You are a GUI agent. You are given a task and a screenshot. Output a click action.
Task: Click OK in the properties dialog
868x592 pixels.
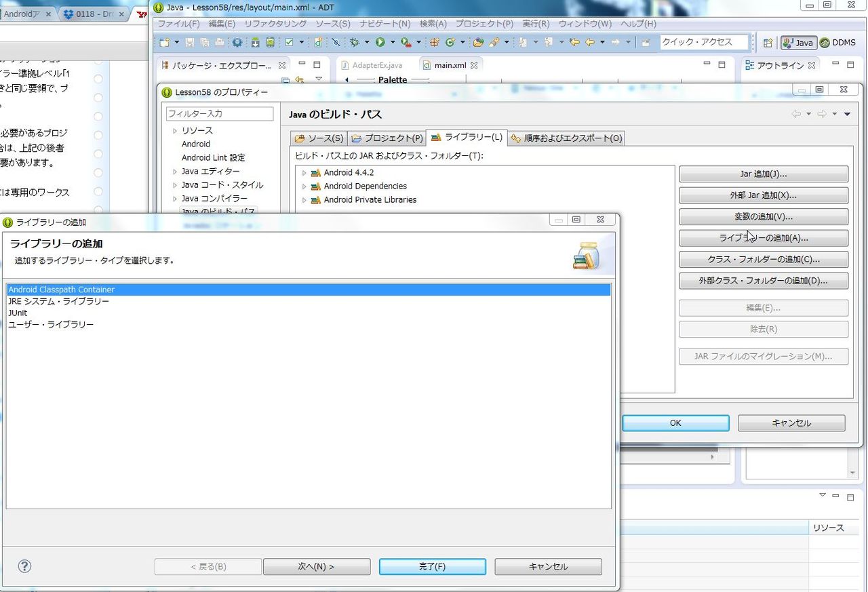675,423
